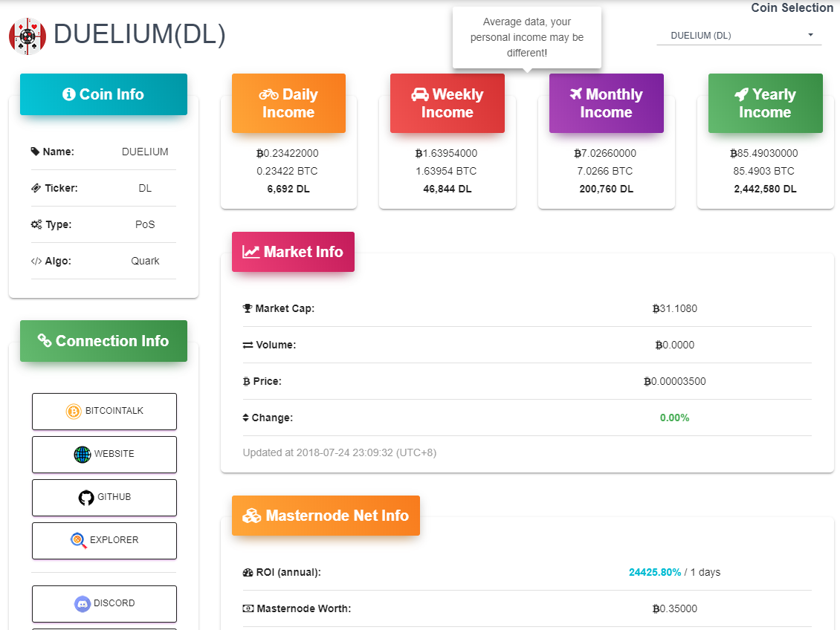Click the globe icon on WEBSITE button
The height and width of the screenshot is (630, 840).
pyautogui.click(x=82, y=455)
